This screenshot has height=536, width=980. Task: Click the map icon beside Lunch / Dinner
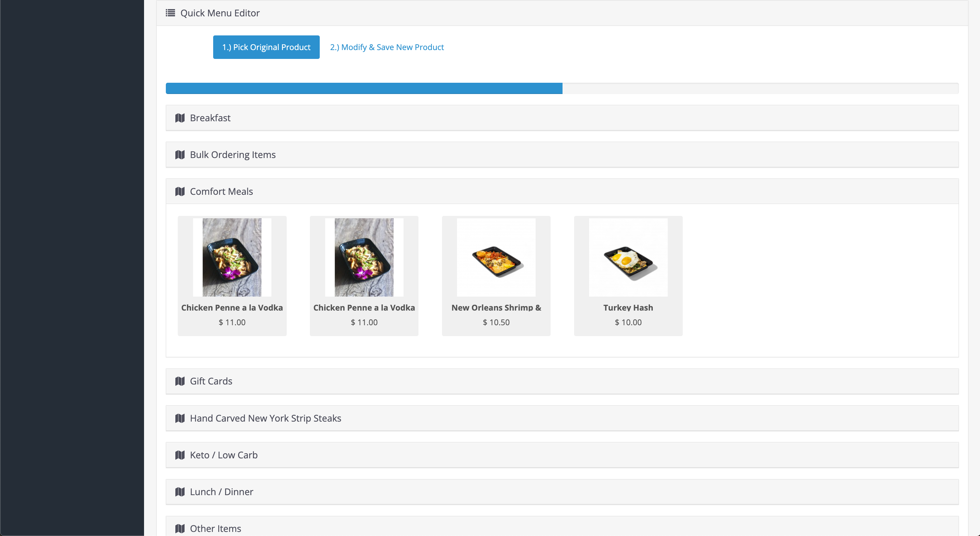pos(180,492)
